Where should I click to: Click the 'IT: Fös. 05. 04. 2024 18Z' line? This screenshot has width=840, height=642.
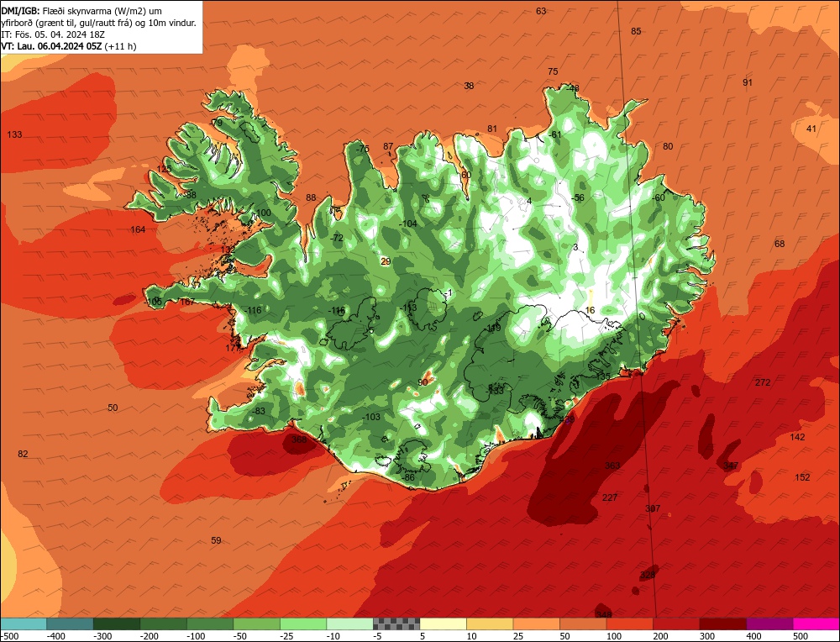pos(53,34)
